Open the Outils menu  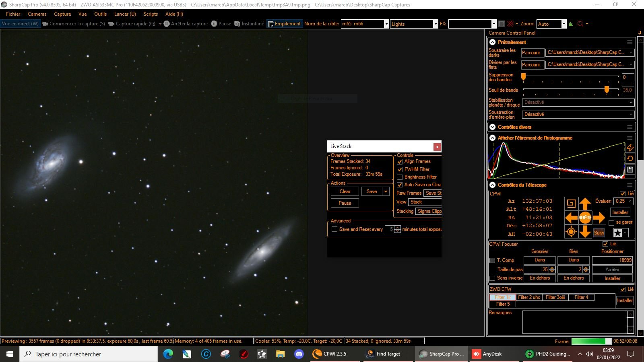click(x=100, y=14)
